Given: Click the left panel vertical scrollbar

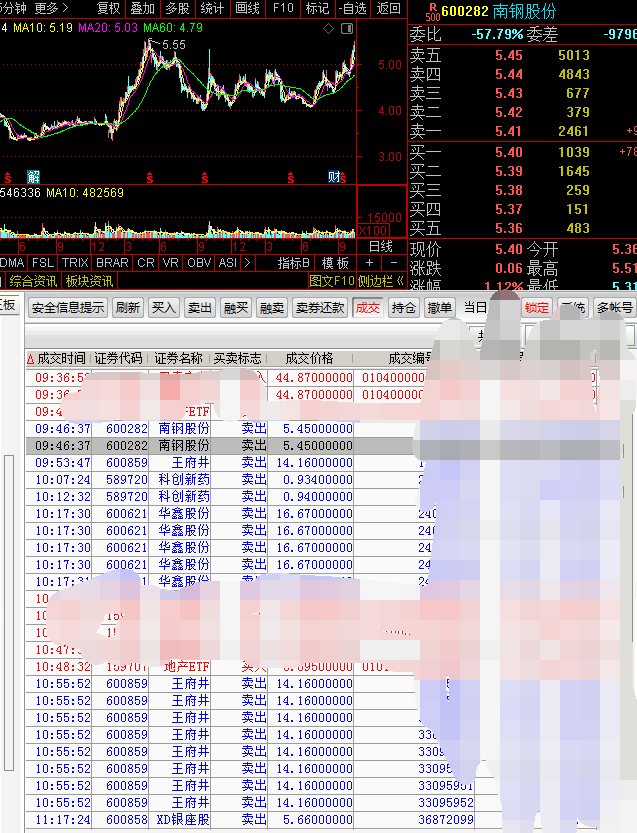Looking at the screenshot, I should click(x=9, y=613).
